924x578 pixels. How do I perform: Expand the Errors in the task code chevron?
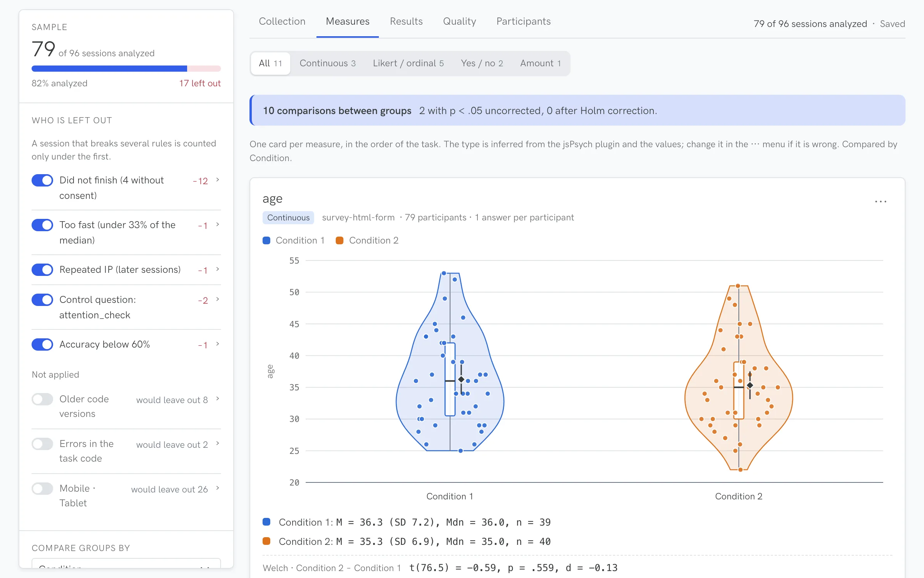point(218,444)
